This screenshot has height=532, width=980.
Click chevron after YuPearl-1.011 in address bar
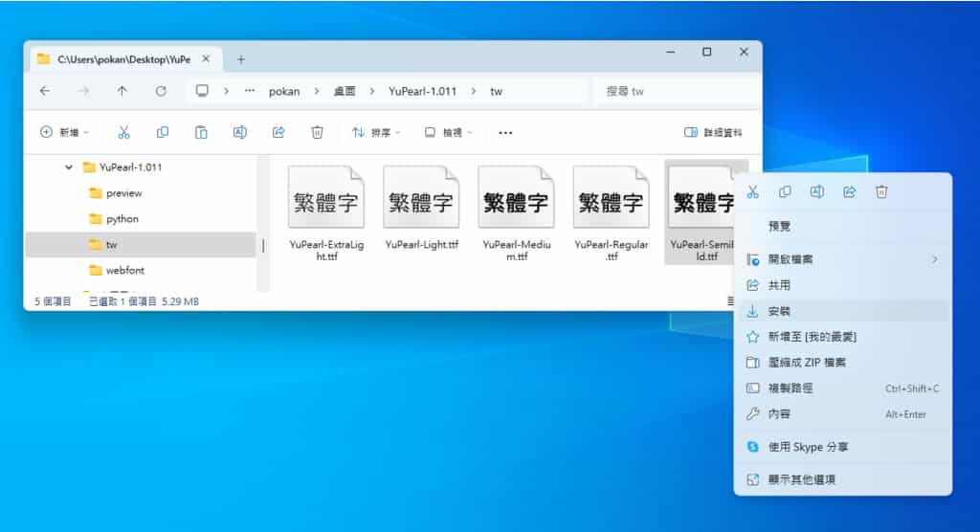point(473,91)
